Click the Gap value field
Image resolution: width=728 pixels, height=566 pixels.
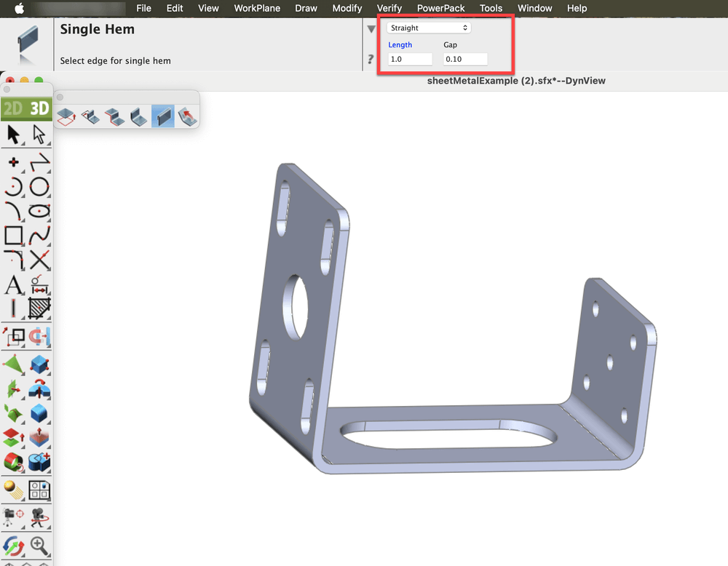tap(465, 59)
